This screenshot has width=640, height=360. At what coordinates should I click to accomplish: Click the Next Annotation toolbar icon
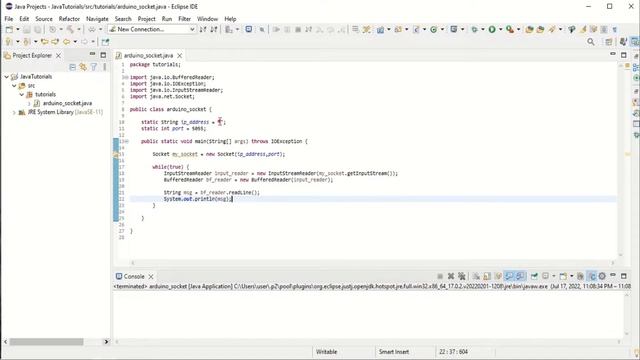[9, 42]
